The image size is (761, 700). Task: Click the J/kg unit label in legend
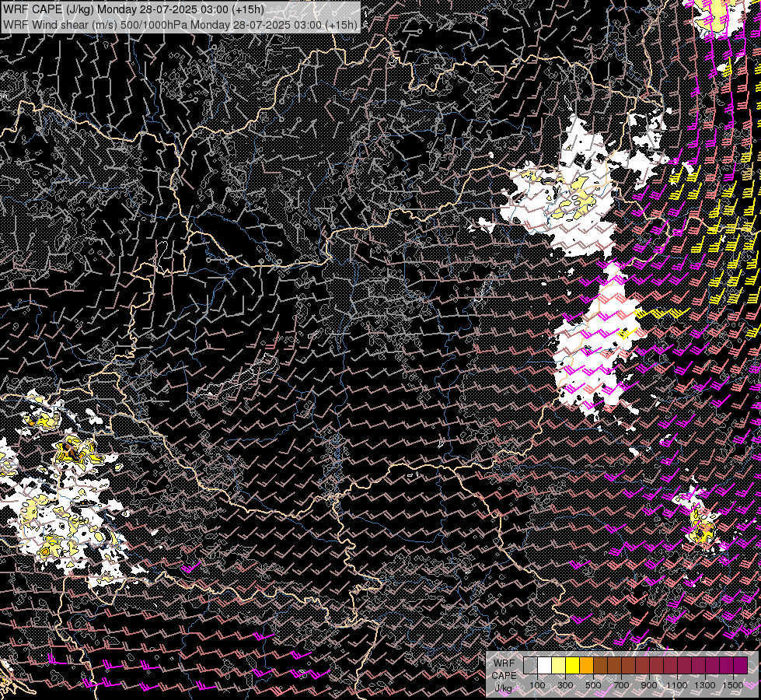pos(503,688)
